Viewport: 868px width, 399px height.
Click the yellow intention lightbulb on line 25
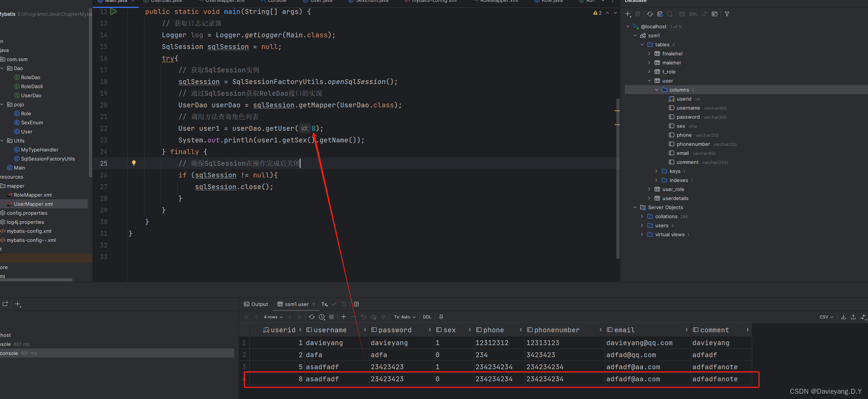pyautogui.click(x=133, y=163)
